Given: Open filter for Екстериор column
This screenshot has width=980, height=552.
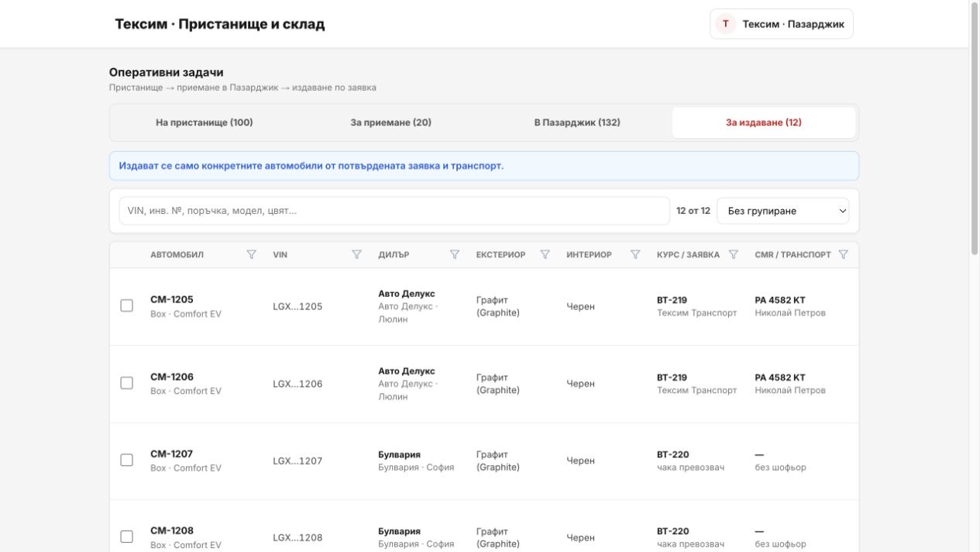Looking at the screenshot, I should click(x=545, y=254).
